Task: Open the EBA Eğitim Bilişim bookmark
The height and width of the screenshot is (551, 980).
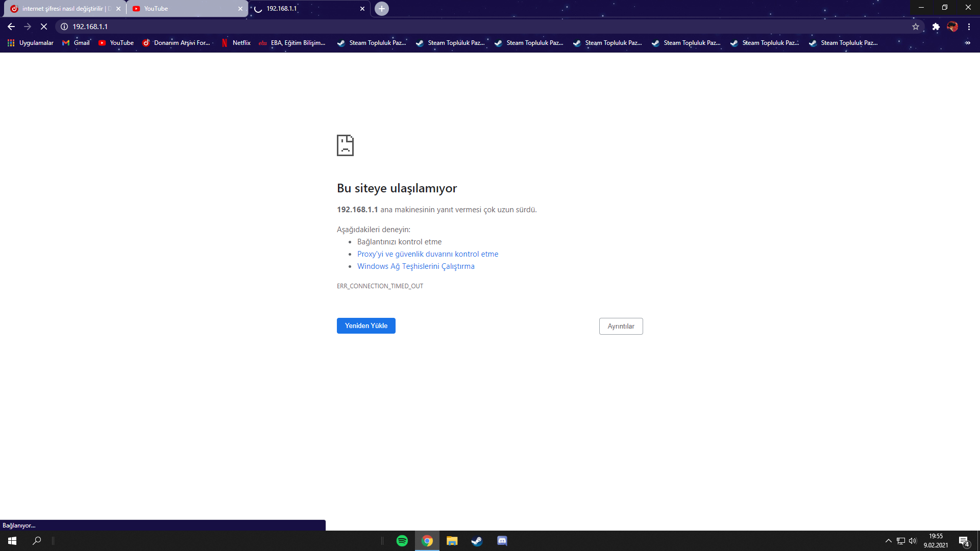Action: [292, 43]
